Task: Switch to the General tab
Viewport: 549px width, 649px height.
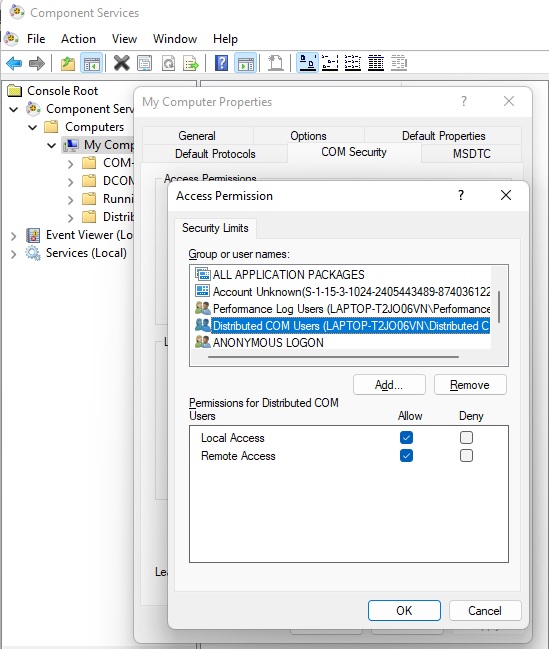Action: 197,136
